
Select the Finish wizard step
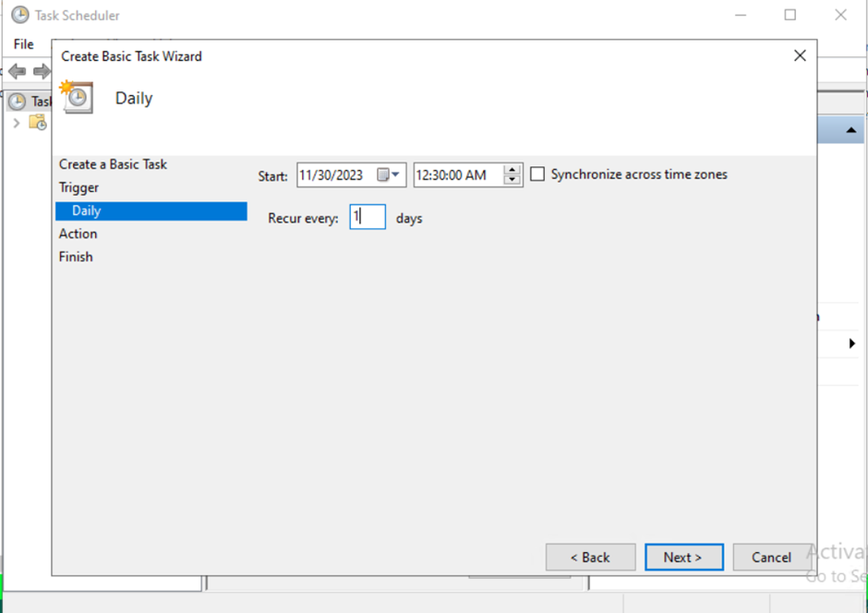point(76,257)
